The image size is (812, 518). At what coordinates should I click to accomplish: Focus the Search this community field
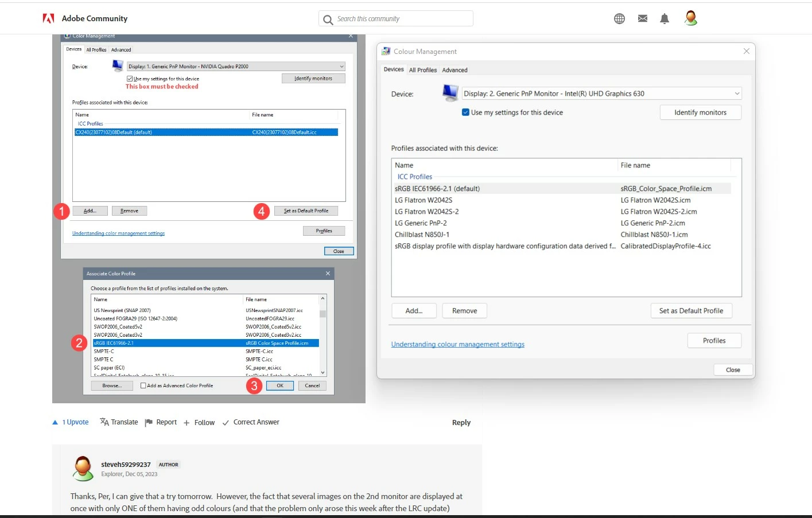396,18
